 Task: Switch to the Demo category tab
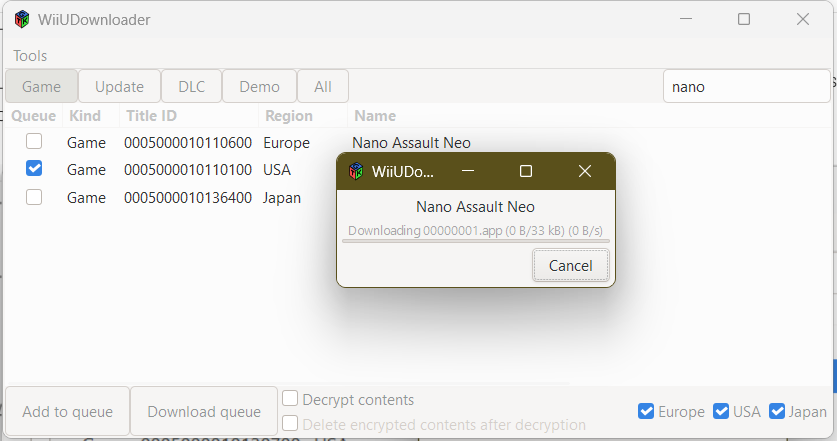[259, 86]
